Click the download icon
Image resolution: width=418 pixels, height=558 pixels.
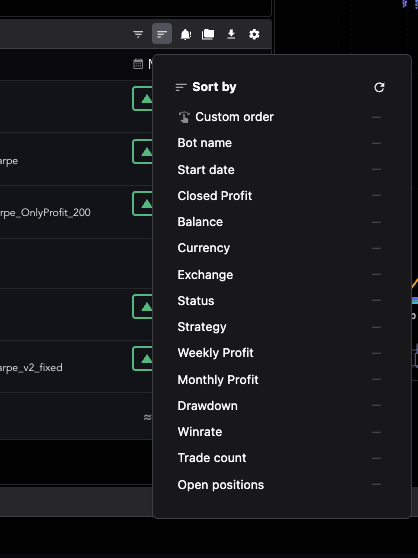pos(231,34)
